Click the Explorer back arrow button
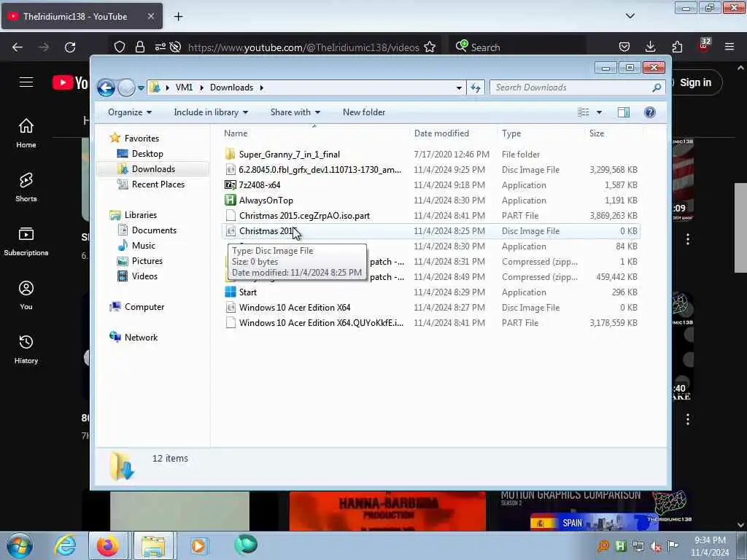The image size is (747, 560). (x=106, y=87)
